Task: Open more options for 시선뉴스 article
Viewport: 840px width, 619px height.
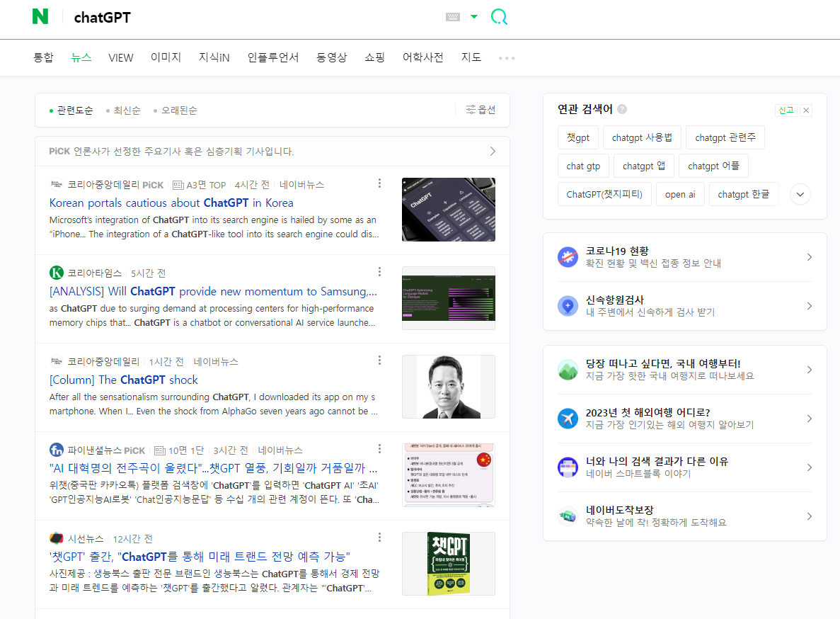Action: tap(380, 537)
